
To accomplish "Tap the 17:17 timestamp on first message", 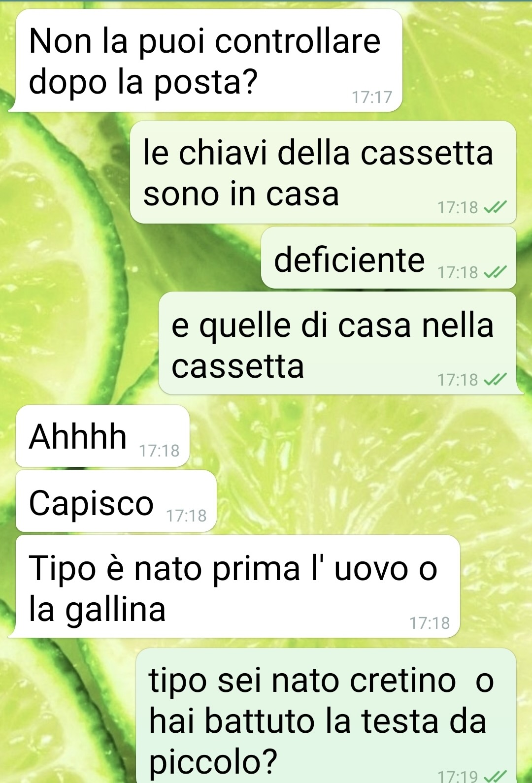I will pos(372,97).
